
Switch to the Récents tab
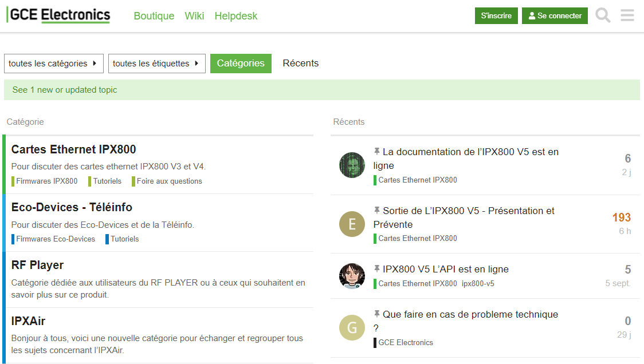click(x=300, y=64)
